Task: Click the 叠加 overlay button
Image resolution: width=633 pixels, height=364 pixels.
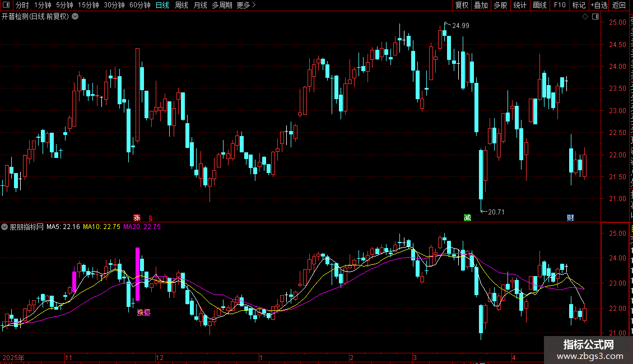Action: (x=481, y=5)
